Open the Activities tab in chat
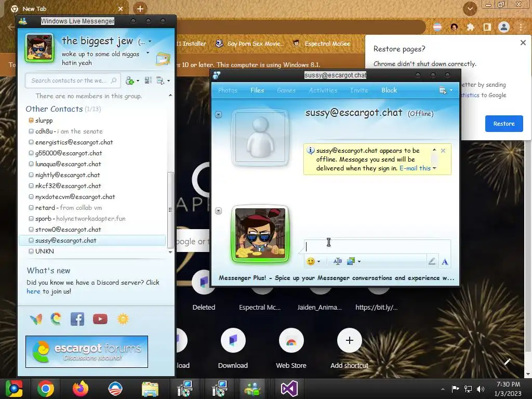Image resolution: width=532 pixels, height=399 pixels. tap(323, 90)
